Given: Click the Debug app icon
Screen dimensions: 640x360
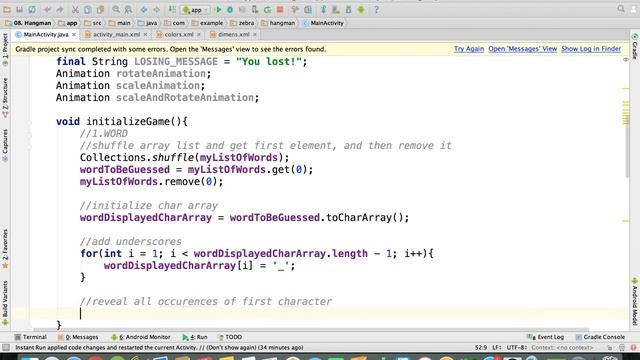Looking at the screenshot, I should point(230,9).
